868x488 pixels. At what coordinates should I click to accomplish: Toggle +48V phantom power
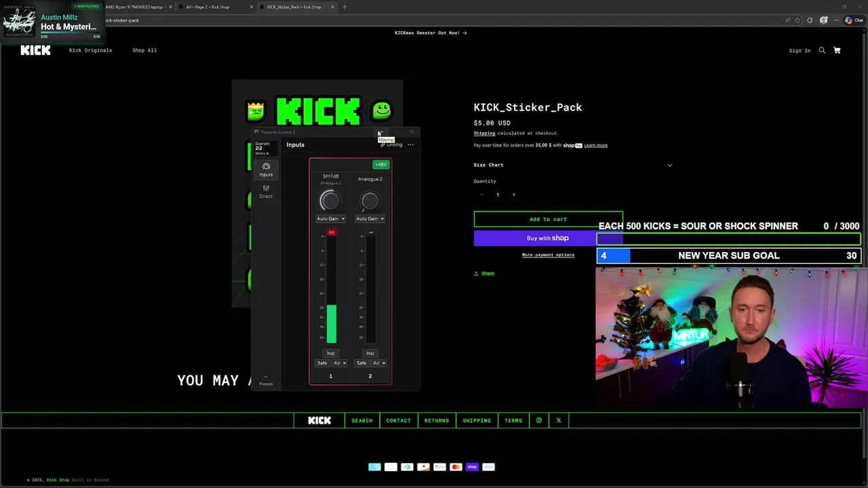pyautogui.click(x=380, y=165)
